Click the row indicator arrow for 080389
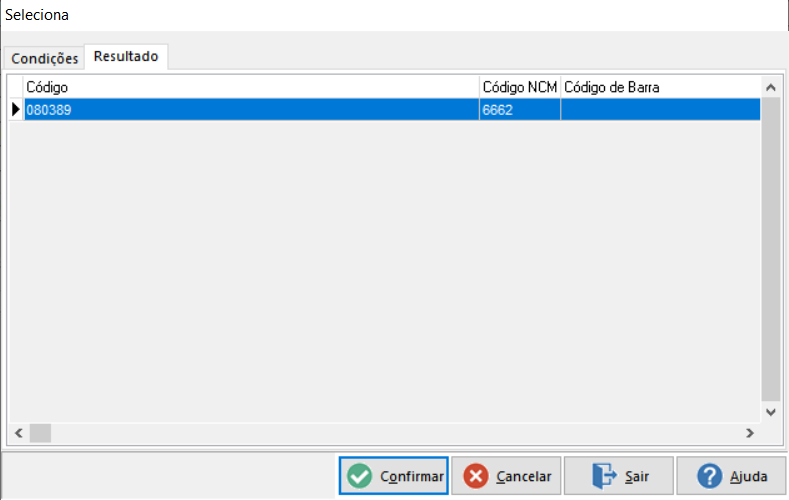This screenshot has width=789, height=500. pyautogui.click(x=16, y=110)
